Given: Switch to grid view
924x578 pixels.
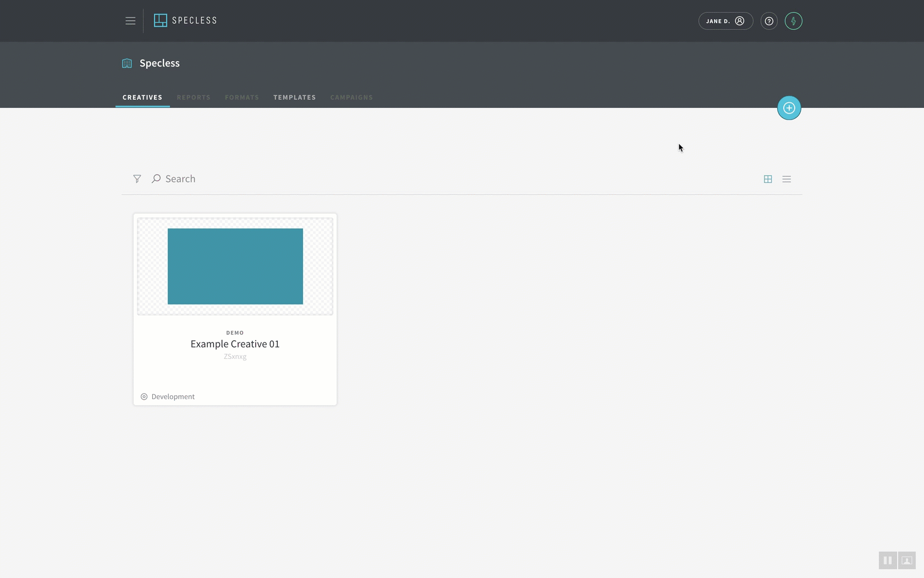Looking at the screenshot, I should (768, 179).
